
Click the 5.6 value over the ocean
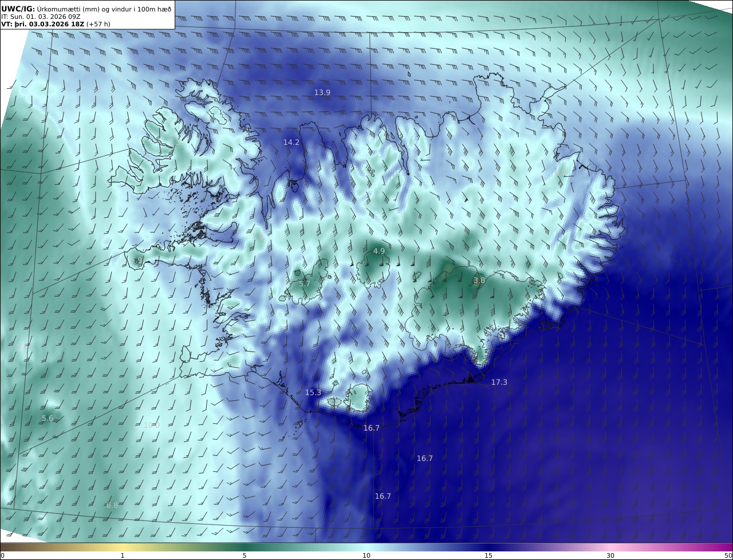click(48, 418)
